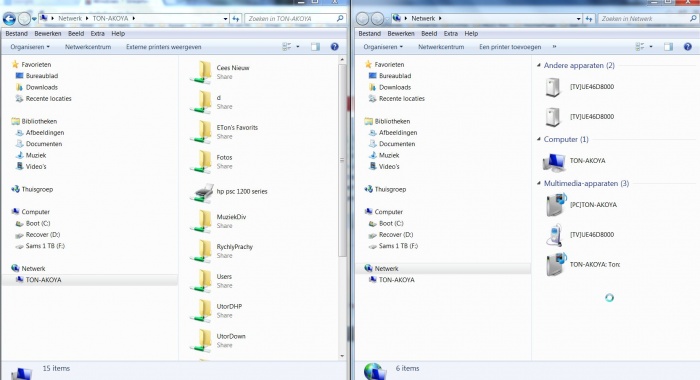The height and width of the screenshot is (380, 700).
Task: Click search field Zoeken in Netwerk
Action: [x=648, y=19]
